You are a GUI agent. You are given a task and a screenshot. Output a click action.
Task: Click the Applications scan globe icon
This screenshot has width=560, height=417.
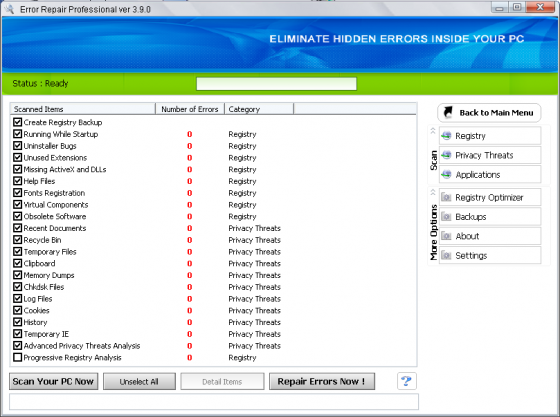pyautogui.click(x=446, y=175)
